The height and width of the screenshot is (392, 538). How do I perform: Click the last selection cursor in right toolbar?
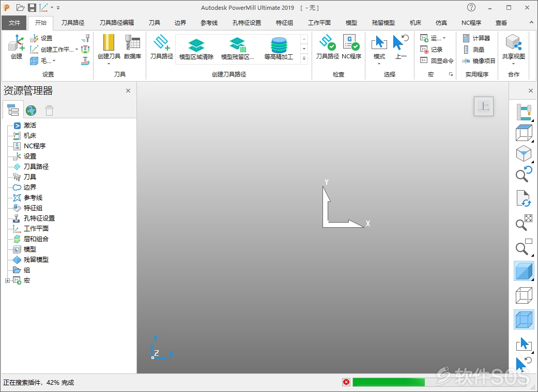524,364
